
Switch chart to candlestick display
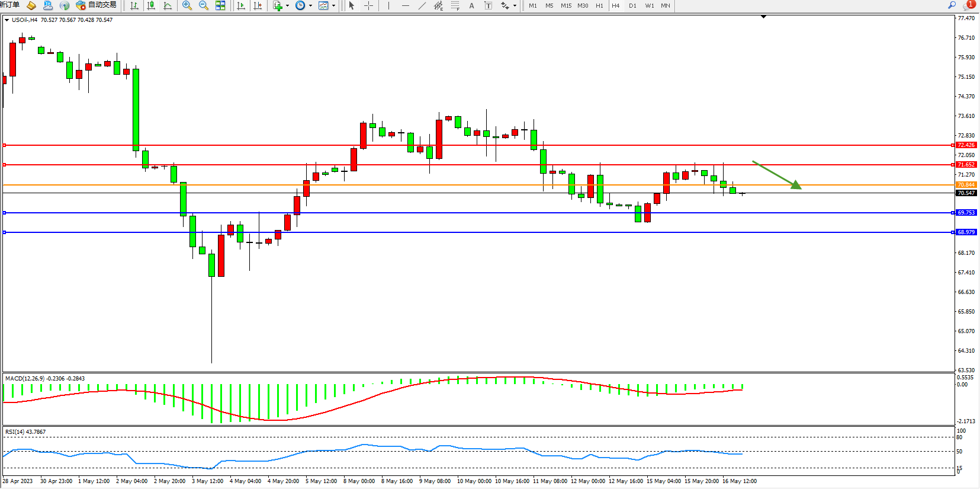pyautogui.click(x=151, y=5)
